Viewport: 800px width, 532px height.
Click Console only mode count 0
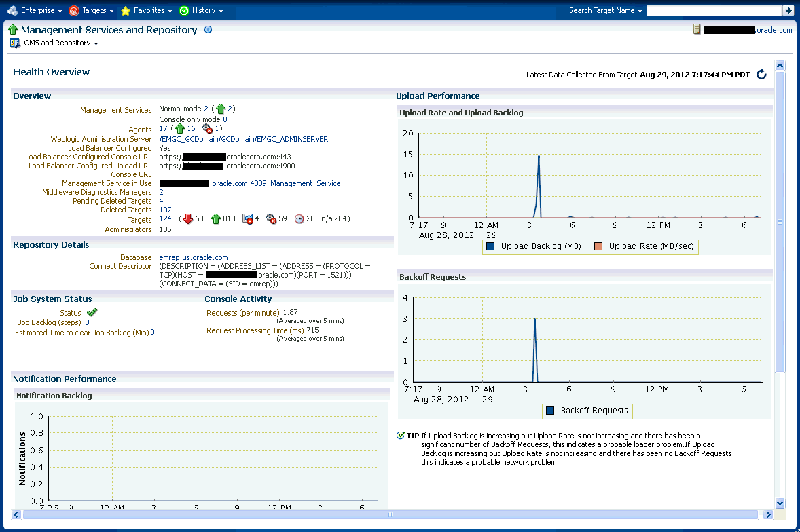pyautogui.click(x=225, y=119)
